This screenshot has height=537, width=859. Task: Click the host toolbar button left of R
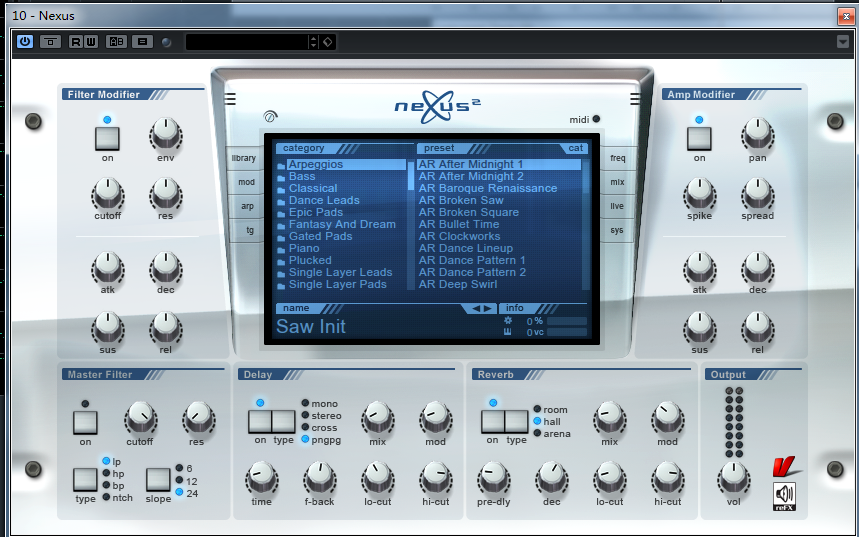(50, 42)
